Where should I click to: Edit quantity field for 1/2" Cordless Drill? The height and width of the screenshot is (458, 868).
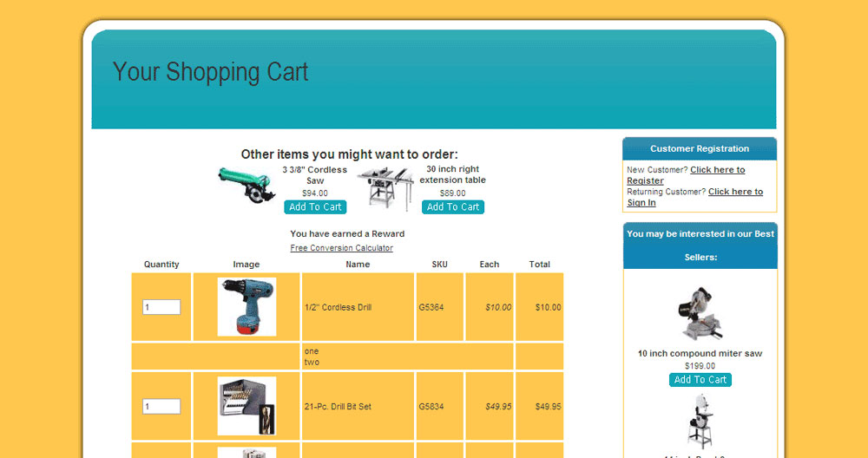click(161, 307)
